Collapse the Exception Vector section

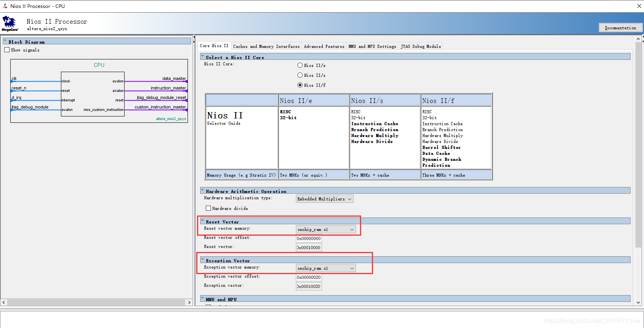(x=203, y=260)
